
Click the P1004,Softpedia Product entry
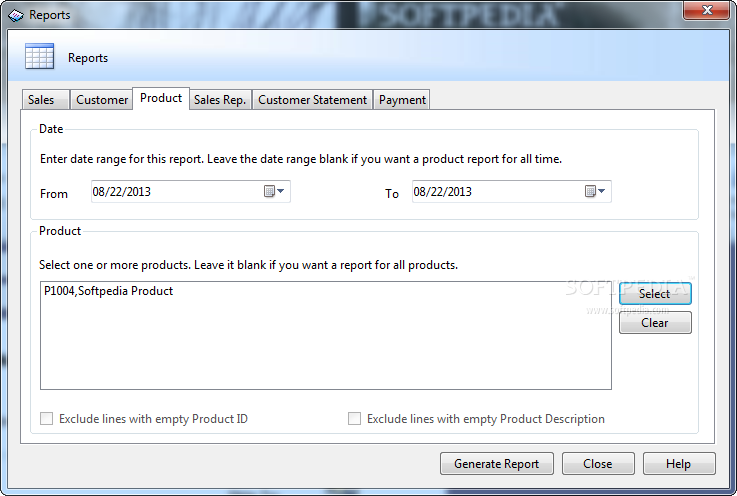tap(109, 291)
